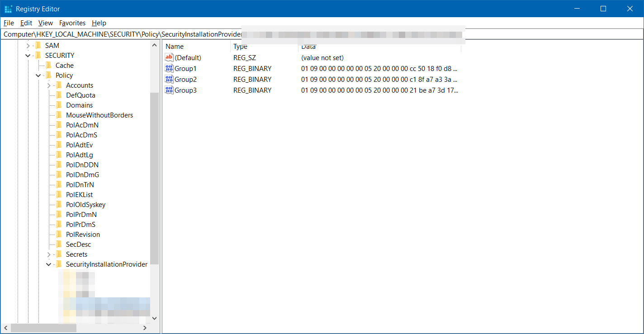Select the MouseWithoutBorders folder icon
The width and height of the screenshot is (644, 334).
59,115
